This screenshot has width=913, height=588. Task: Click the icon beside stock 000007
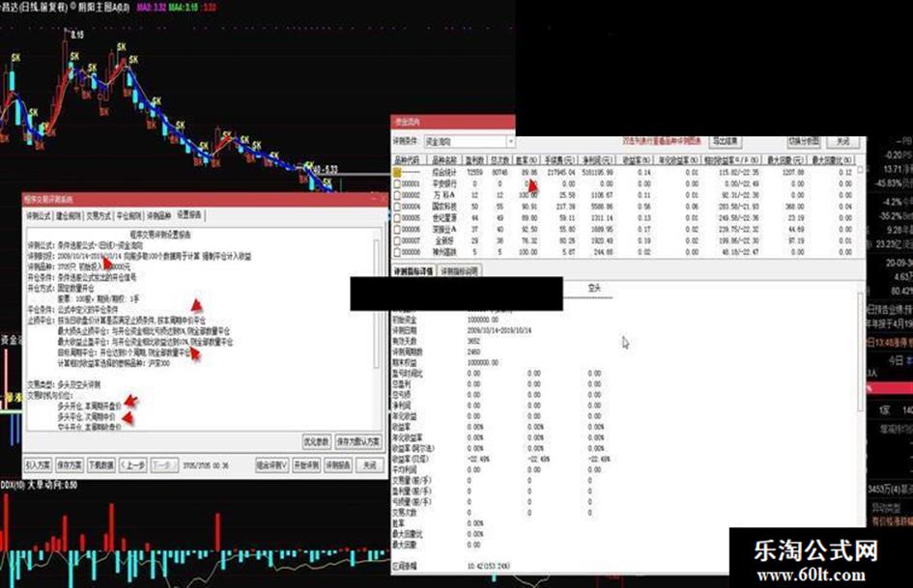(x=397, y=241)
